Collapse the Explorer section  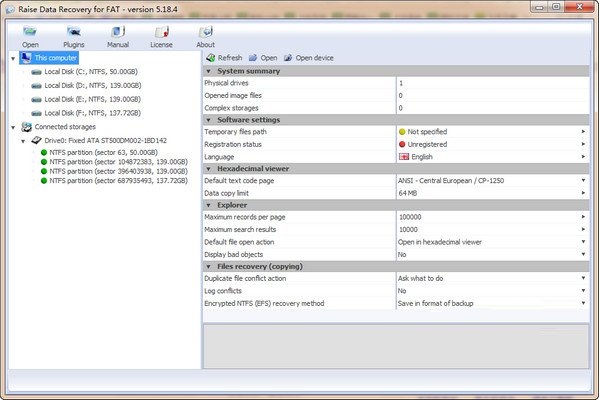(x=209, y=205)
